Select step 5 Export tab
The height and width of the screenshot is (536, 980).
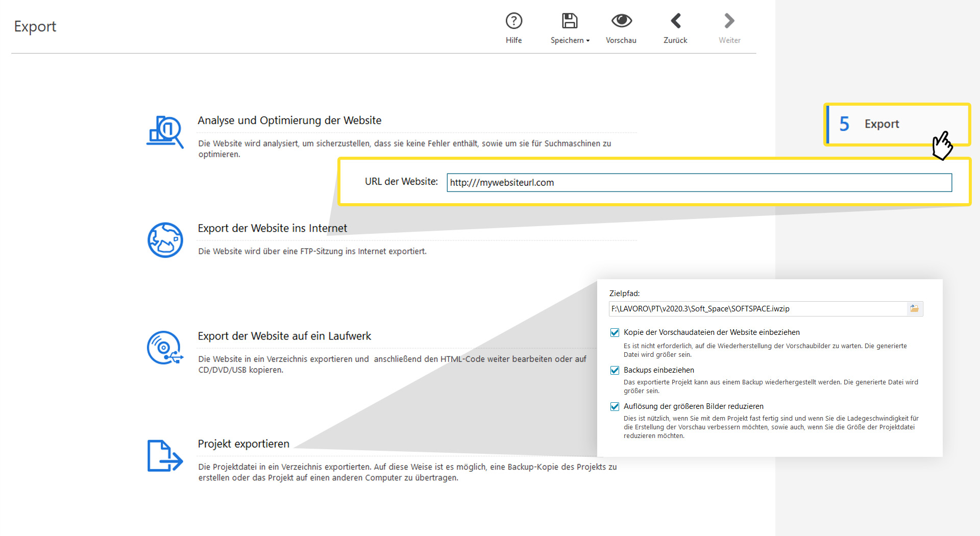(897, 124)
